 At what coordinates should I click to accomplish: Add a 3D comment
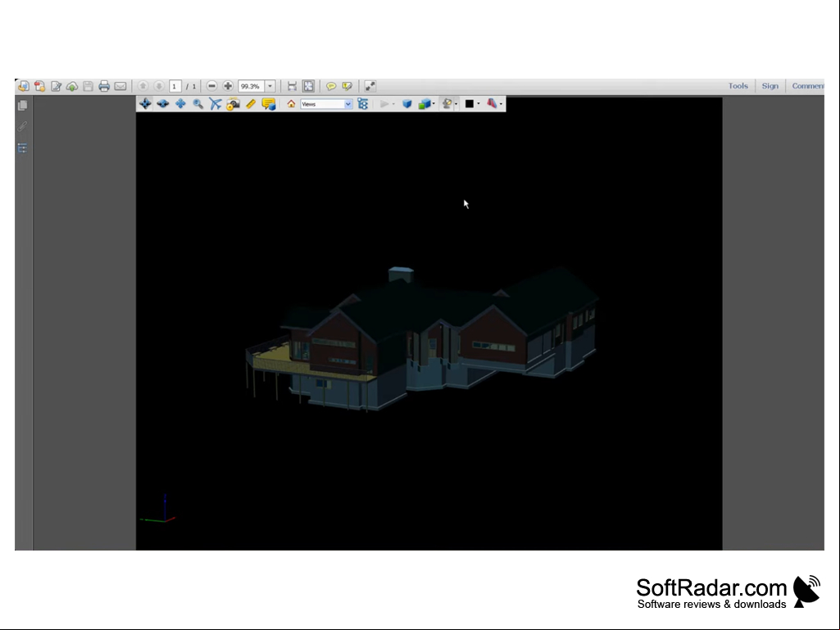(269, 104)
